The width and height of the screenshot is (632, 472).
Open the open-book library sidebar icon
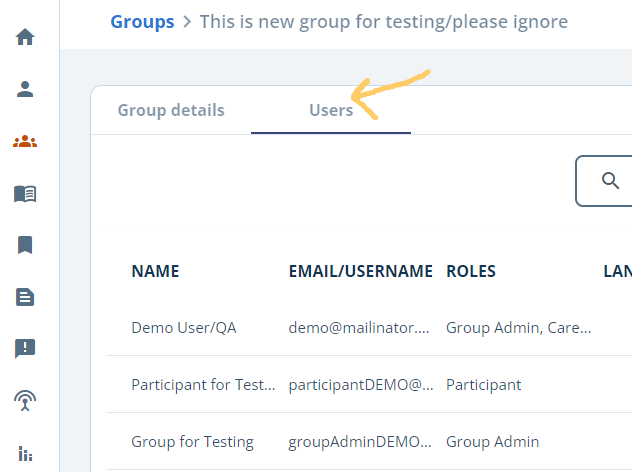pyautogui.click(x=25, y=193)
